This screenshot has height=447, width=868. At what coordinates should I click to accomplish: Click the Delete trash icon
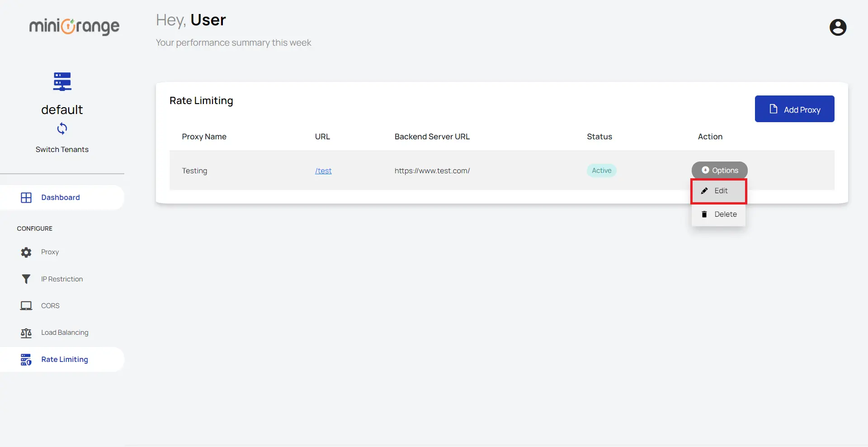tap(704, 214)
